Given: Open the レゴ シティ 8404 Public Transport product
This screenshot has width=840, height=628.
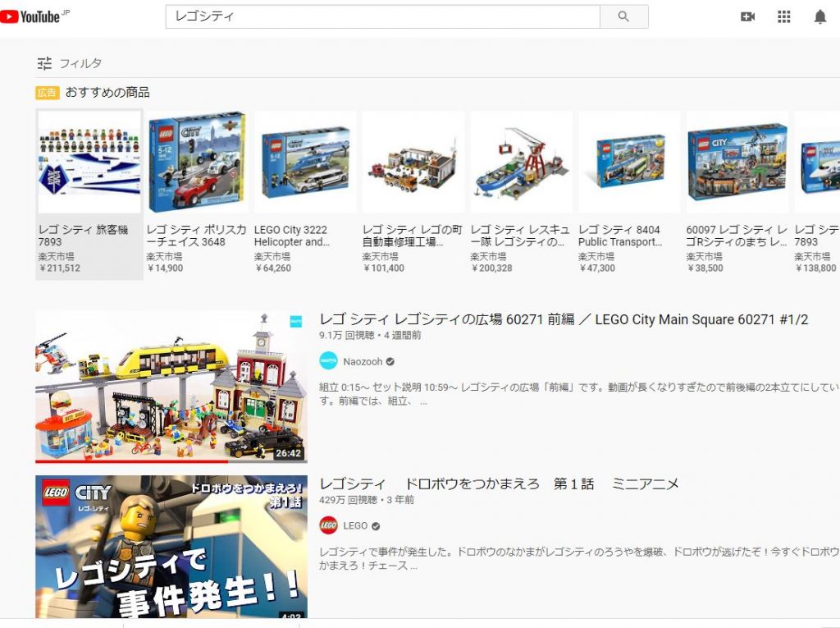Looking at the screenshot, I should pyautogui.click(x=629, y=163).
